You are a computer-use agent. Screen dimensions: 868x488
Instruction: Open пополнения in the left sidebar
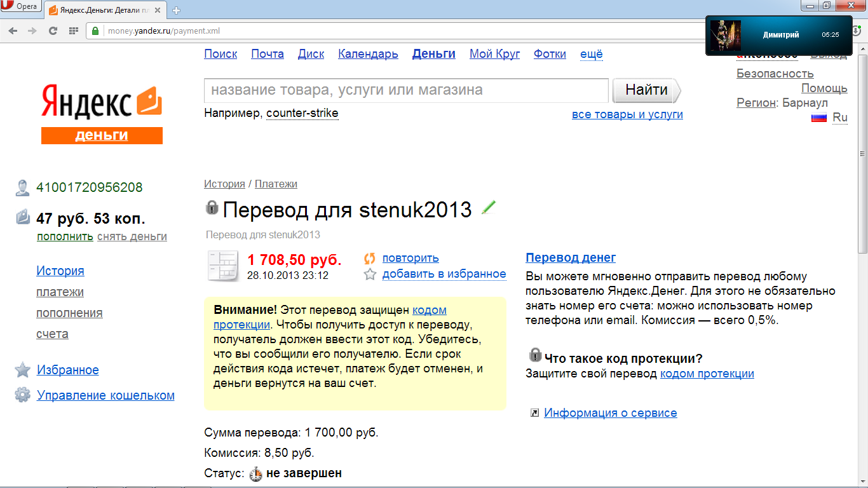point(70,313)
